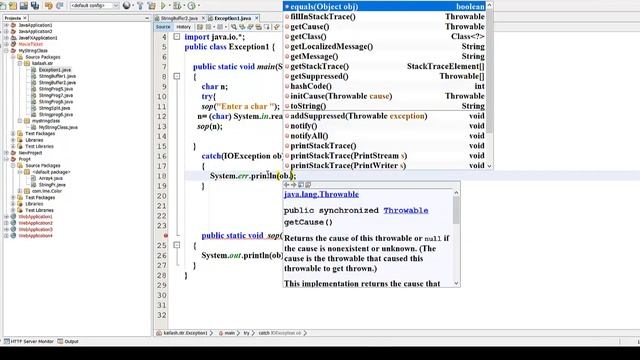
Task: Click the magnifier Find Selection icon in editor toolbar
Action: pyautogui.click(x=233, y=27)
